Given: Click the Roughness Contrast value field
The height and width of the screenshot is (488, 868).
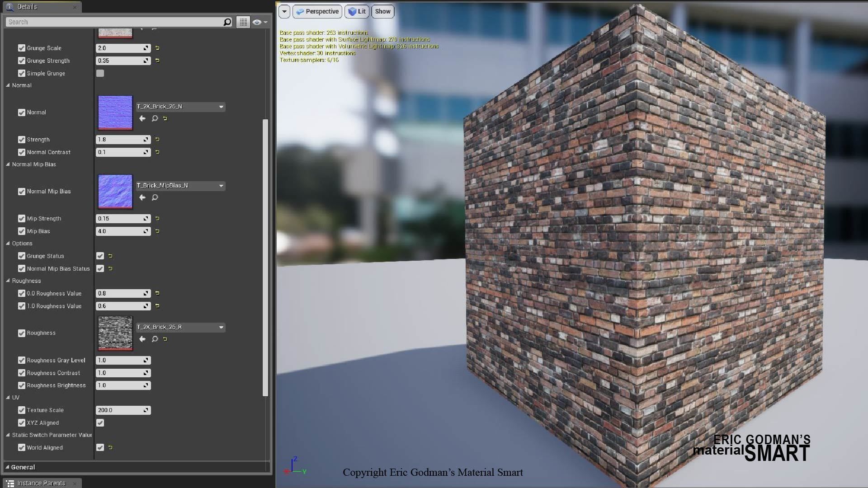Looking at the screenshot, I should pyautogui.click(x=123, y=373).
